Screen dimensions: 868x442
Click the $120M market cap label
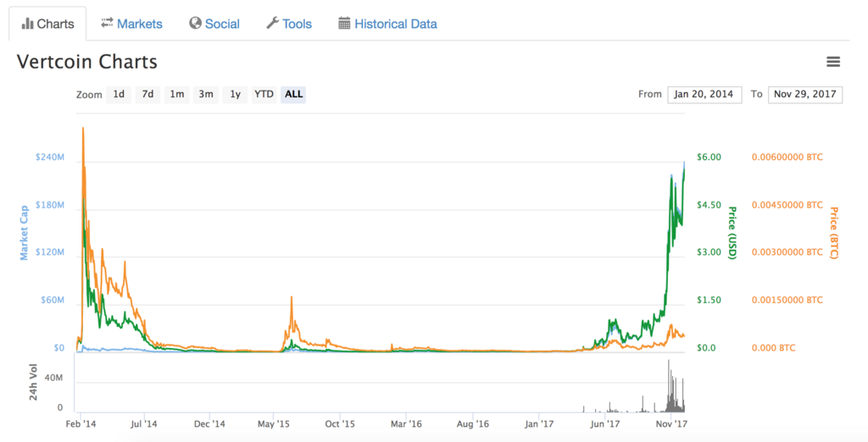click(50, 252)
